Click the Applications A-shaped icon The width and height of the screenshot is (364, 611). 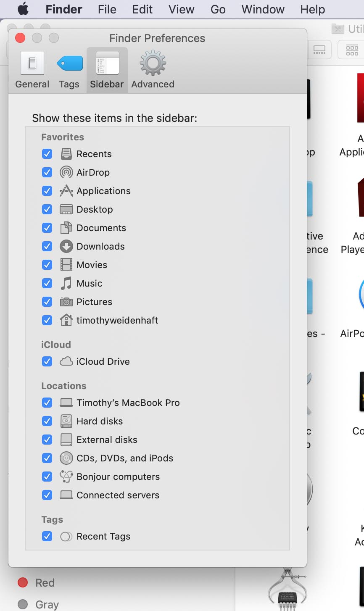point(66,191)
